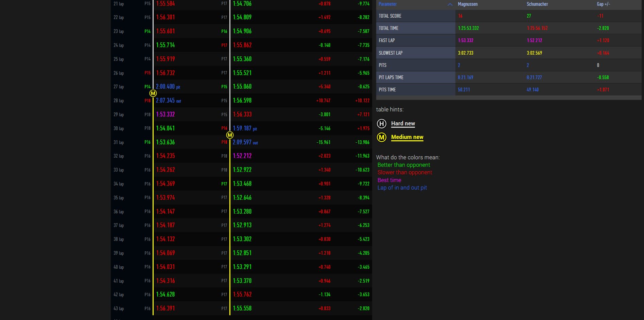Click Magnussen P18 position on lap 28
This screenshot has width=644, height=320.
147,101
